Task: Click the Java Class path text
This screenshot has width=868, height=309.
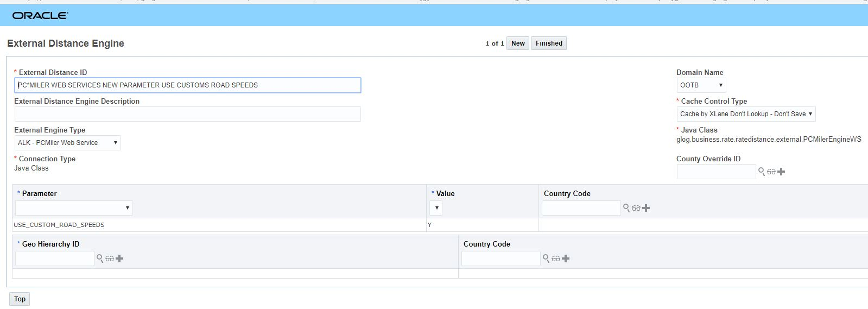Action: coord(769,140)
